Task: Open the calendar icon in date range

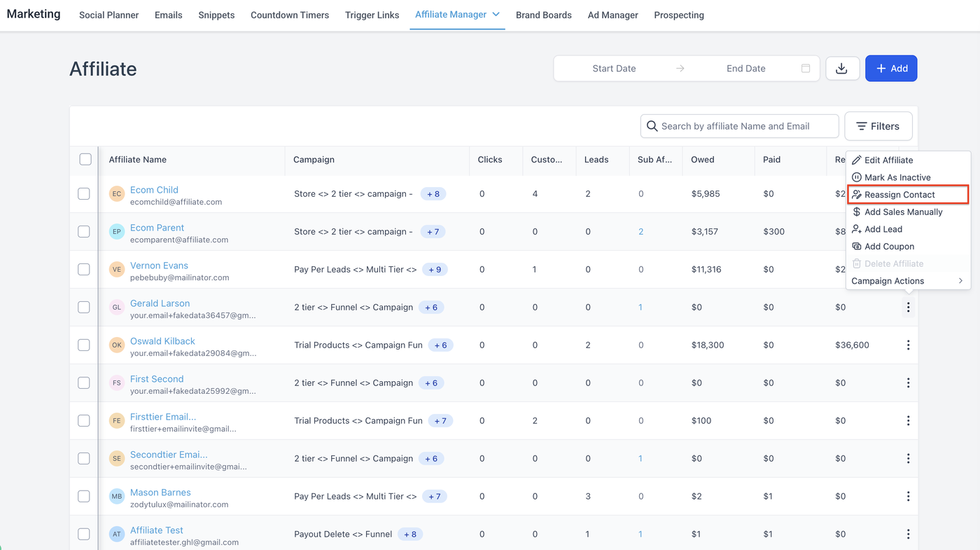Action: click(806, 69)
